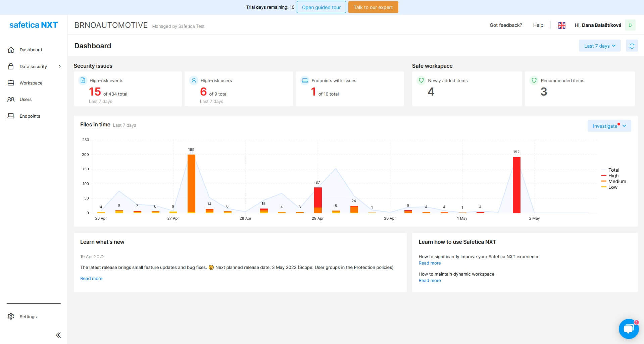Click the Endpoints with issues laptop icon
644x344 pixels.
pyautogui.click(x=305, y=80)
